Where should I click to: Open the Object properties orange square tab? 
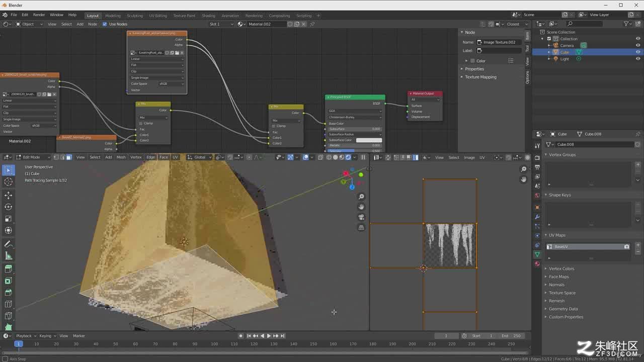click(x=537, y=207)
